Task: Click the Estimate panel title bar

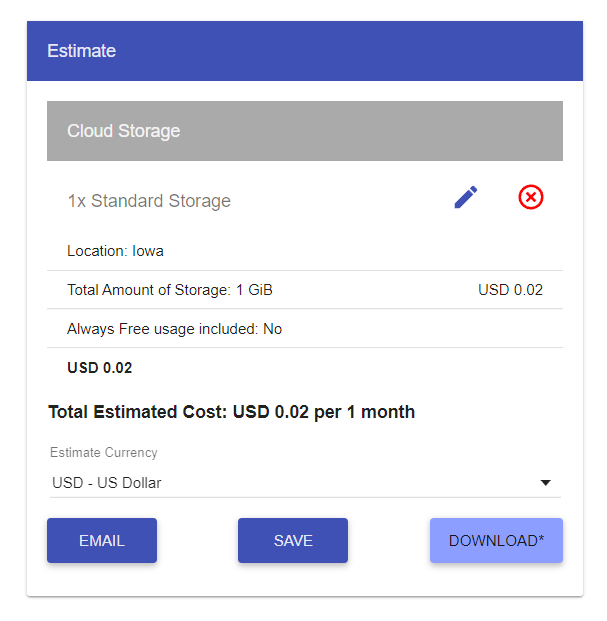Action: 305,51
